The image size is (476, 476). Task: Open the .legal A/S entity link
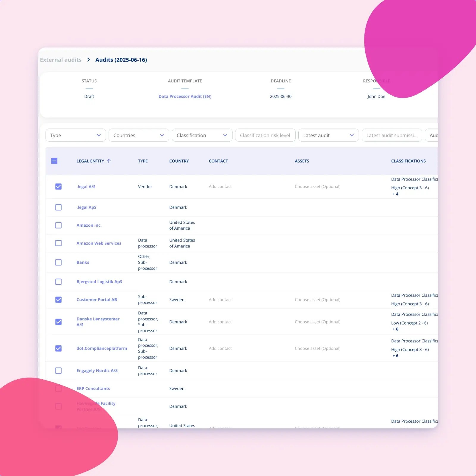coord(86,187)
